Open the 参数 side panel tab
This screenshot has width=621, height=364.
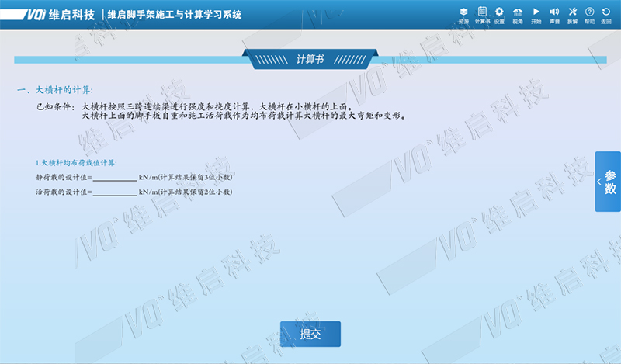(610, 182)
